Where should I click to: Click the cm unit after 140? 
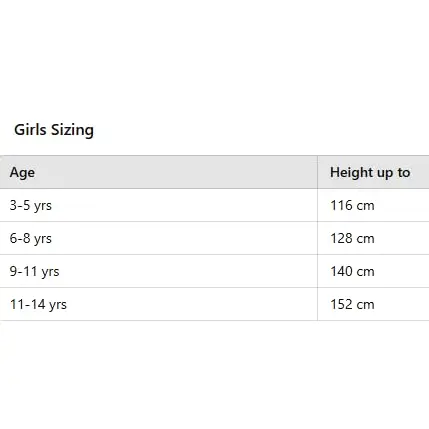366,272
